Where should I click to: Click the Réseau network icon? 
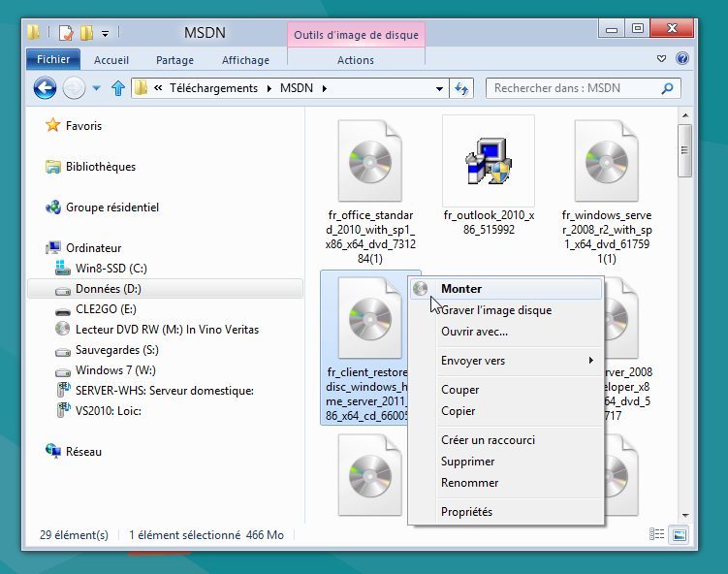point(53,451)
